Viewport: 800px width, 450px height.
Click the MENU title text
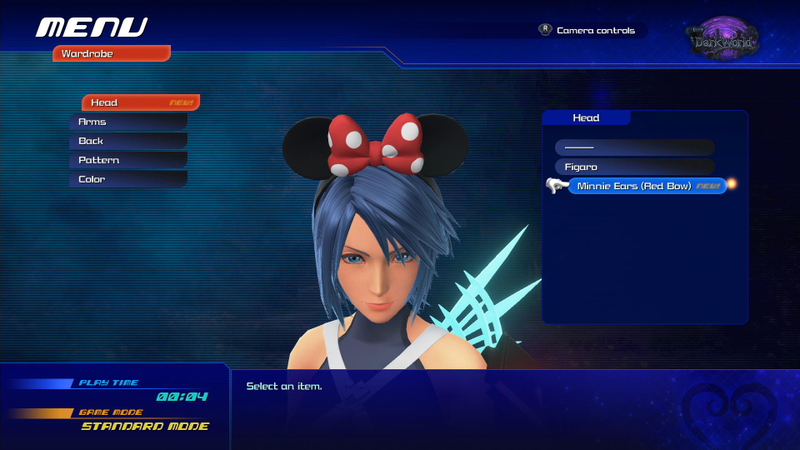point(92,28)
